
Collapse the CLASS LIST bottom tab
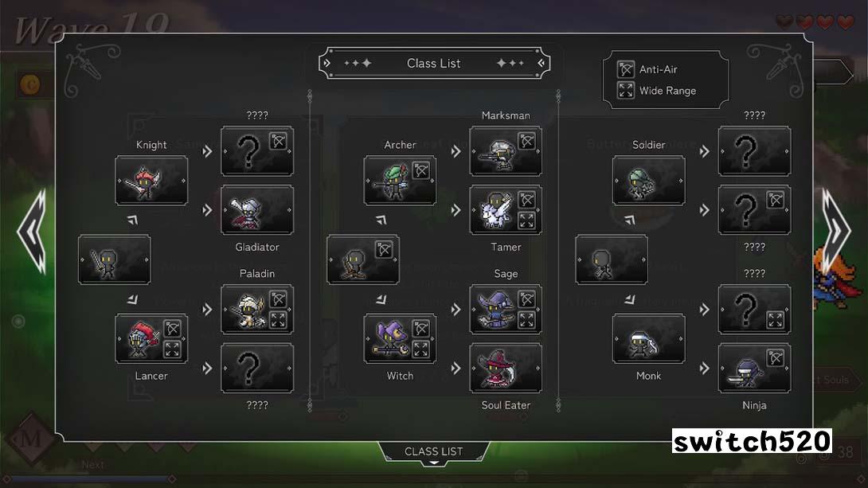coord(433,453)
